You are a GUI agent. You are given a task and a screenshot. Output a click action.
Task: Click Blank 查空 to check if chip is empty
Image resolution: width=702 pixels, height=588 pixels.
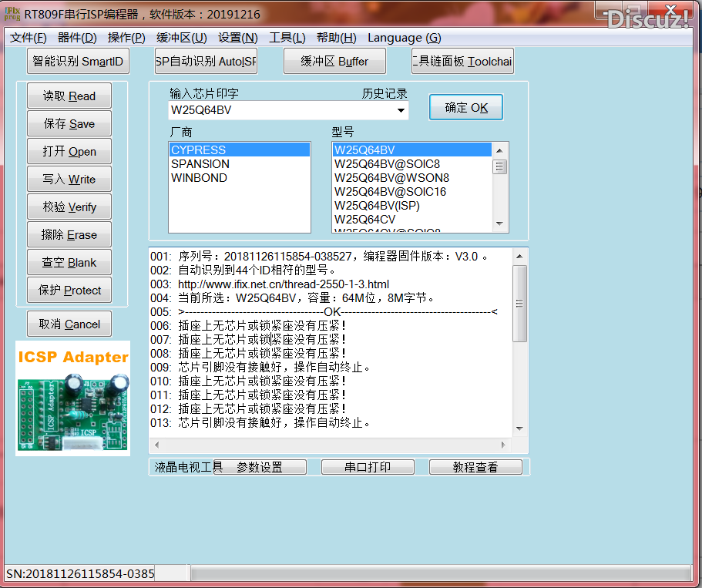click(x=69, y=262)
